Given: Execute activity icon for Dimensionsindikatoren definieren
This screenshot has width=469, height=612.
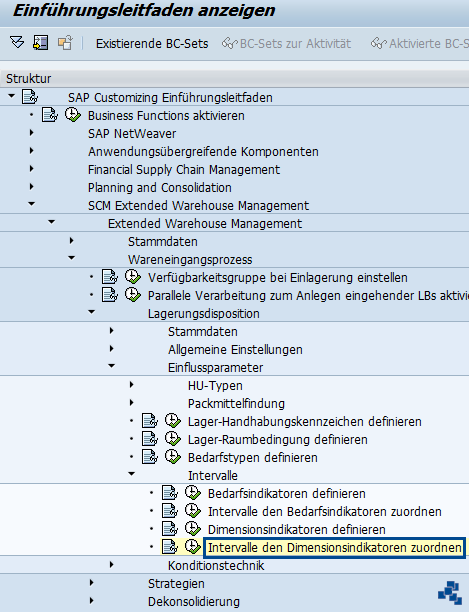Looking at the screenshot, I should tap(193, 528).
